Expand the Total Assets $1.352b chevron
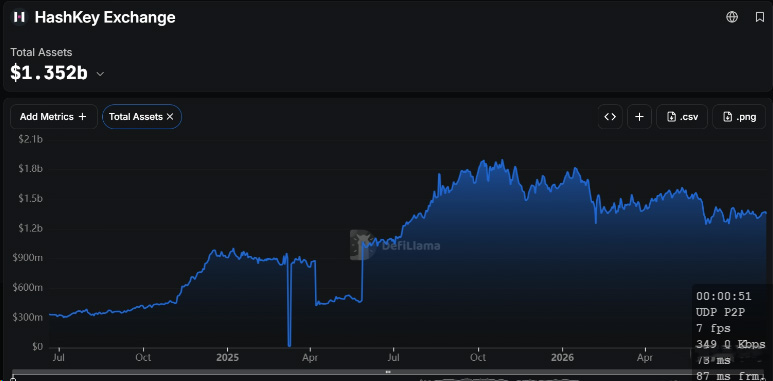 (100, 74)
